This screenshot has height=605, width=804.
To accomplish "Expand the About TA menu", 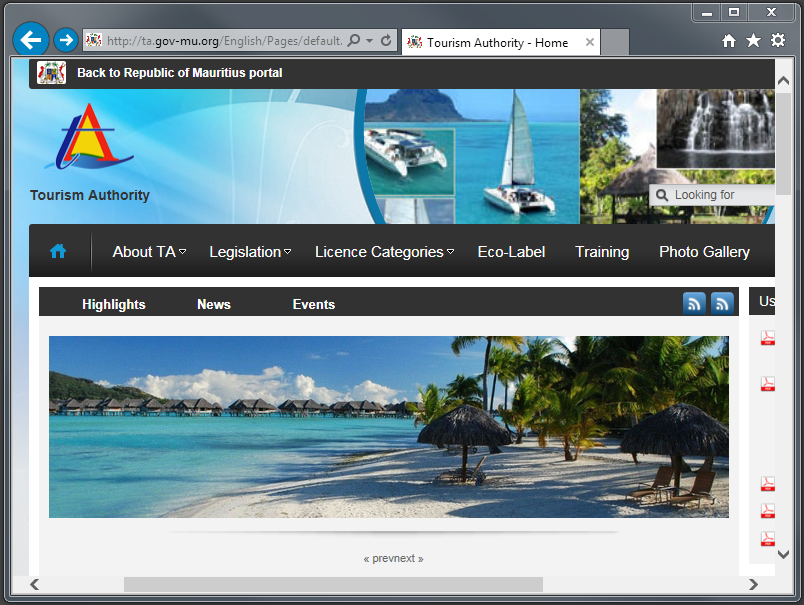I will (149, 252).
